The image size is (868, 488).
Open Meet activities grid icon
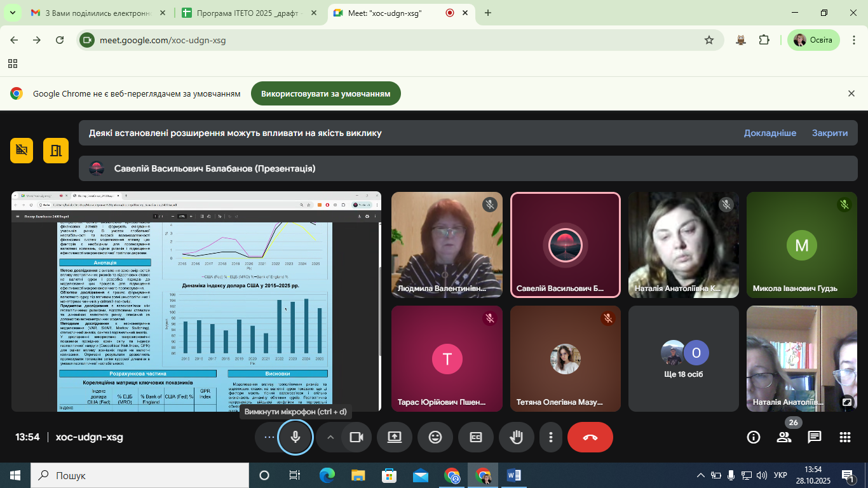pyautogui.click(x=845, y=437)
